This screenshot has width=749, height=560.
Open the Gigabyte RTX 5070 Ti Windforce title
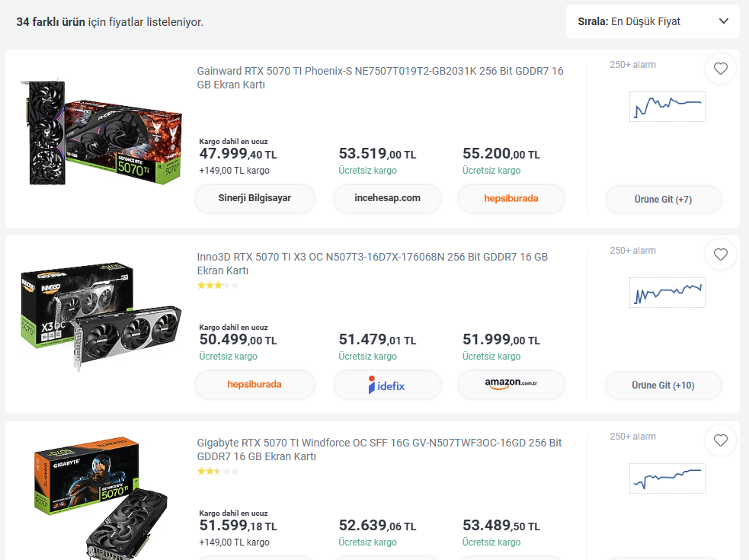click(379, 450)
